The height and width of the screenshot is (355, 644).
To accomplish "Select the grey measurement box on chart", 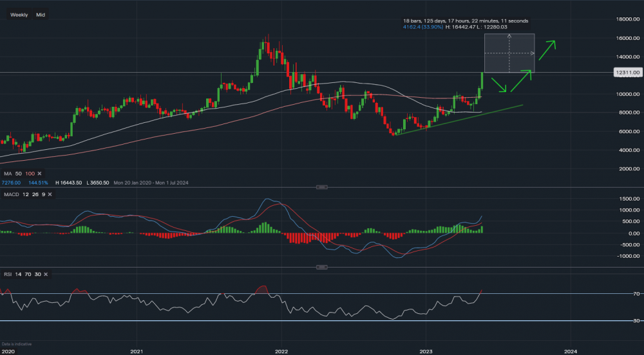I will click(509, 53).
